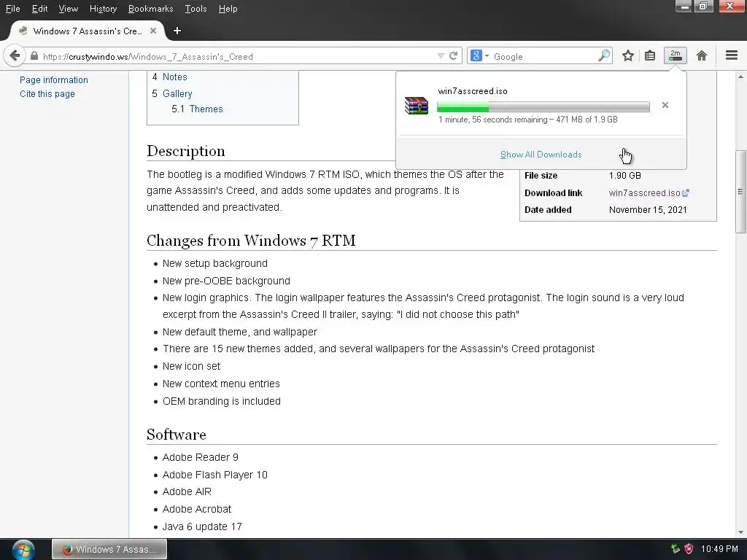Viewport: 747px width, 560px height.
Task: Click the New setup background list item
Action: pyautogui.click(x=215, y=264)
